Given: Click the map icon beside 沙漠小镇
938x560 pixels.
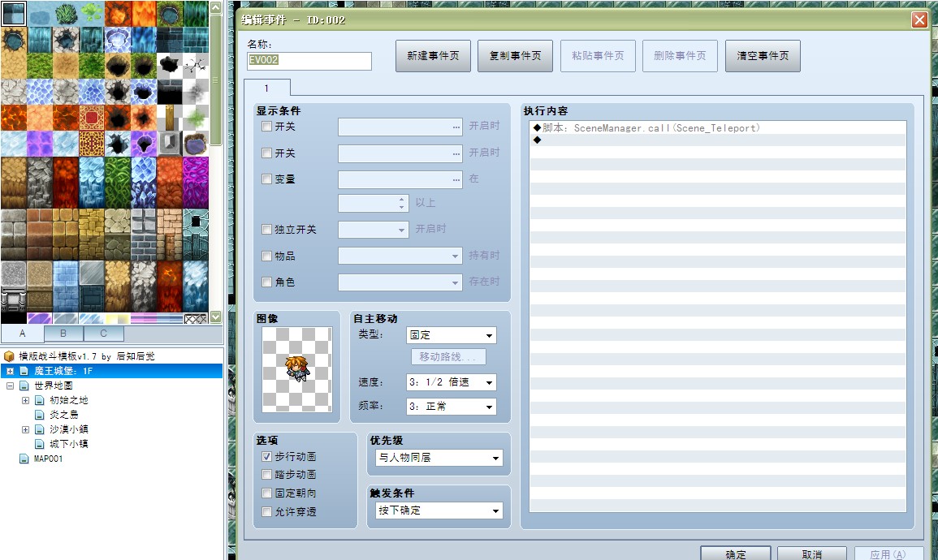Looking at the screenshot, I should click(x=40, y=429).
